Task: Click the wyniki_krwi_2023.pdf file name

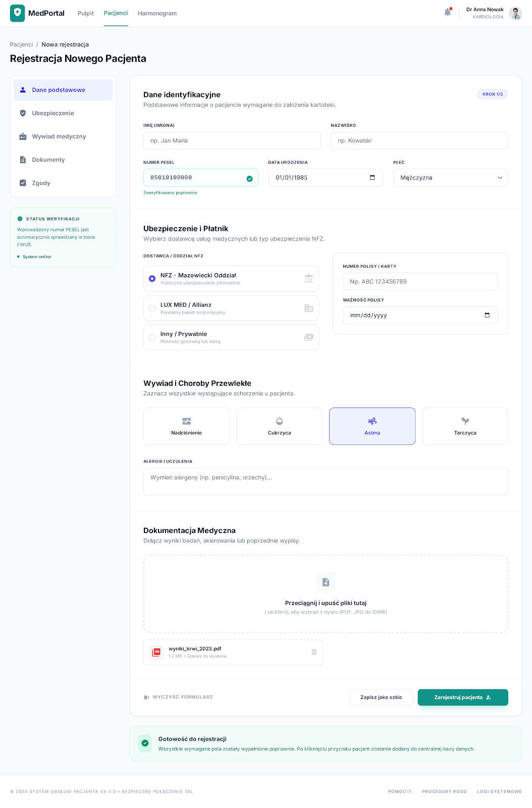Action: [195, 649]
